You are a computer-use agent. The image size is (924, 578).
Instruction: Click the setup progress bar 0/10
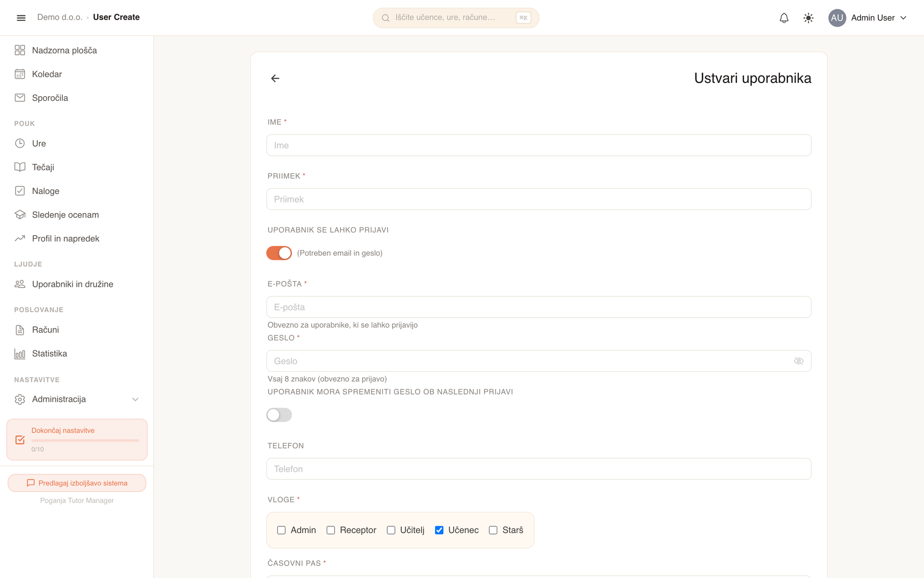click(x=85, y=441)
